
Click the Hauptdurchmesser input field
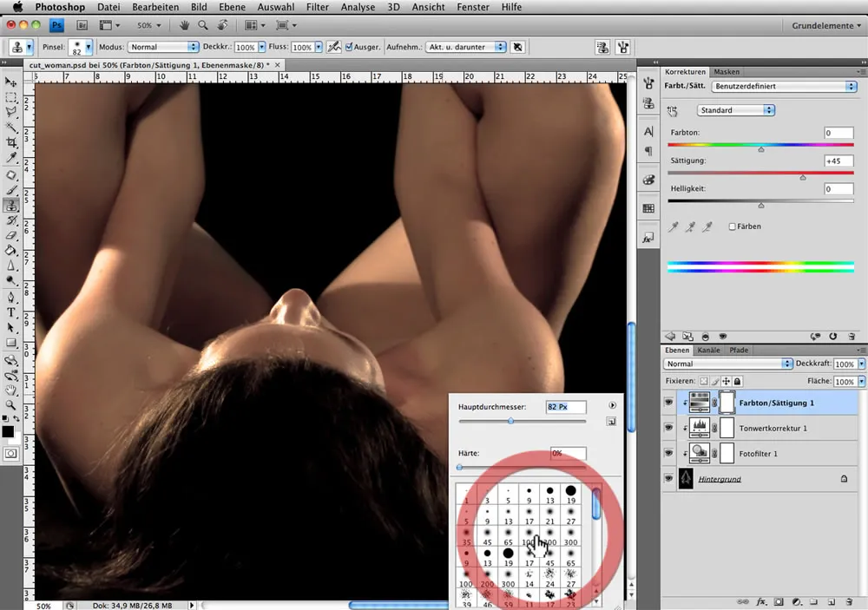click(565, 406)
